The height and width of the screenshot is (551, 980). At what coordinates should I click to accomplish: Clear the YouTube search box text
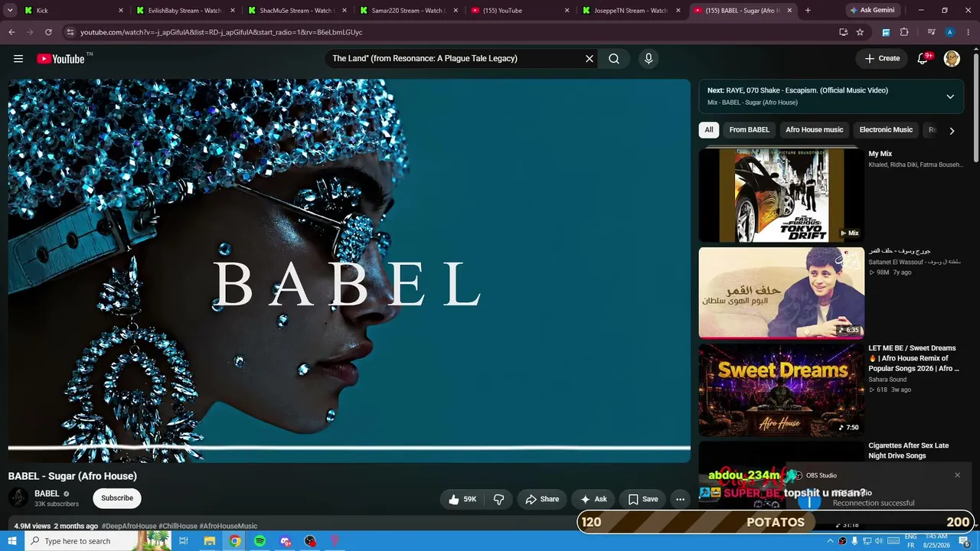(590, 59)
